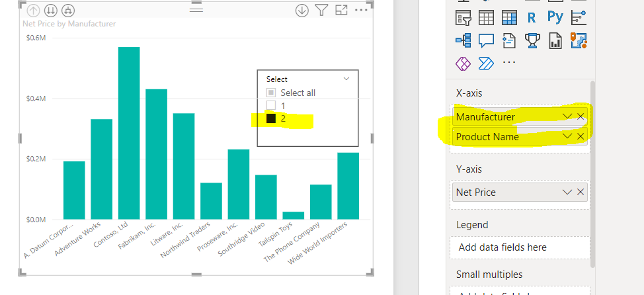
Task: Open the chart's More options ellipsis
Action: (x=361, y=10)
